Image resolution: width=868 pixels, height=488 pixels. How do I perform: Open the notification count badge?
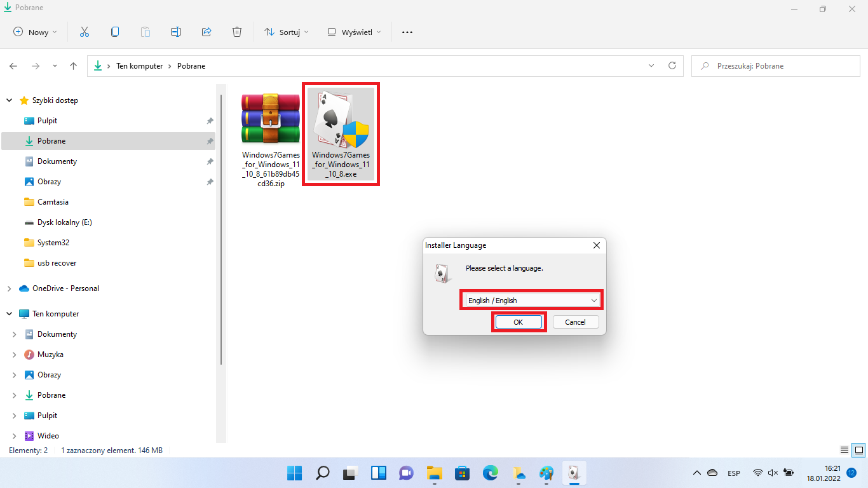(851, 473)
